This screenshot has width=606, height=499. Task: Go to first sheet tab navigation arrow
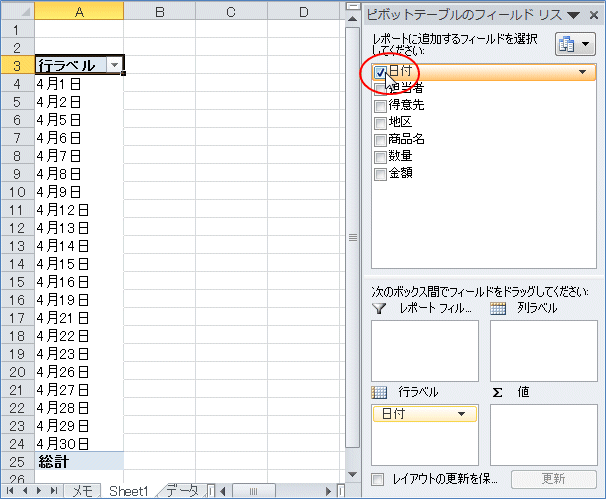click(x=10, y=491)
